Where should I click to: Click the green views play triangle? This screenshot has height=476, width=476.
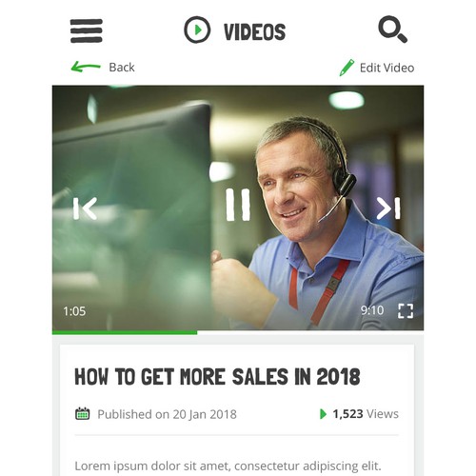tap(323, 414)
